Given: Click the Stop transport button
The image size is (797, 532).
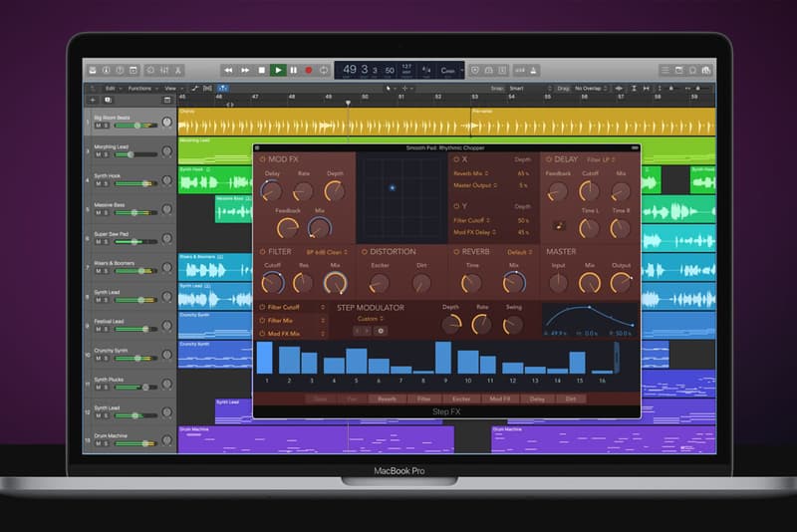Looking at the screenshot, I should [x=262, y=70].
